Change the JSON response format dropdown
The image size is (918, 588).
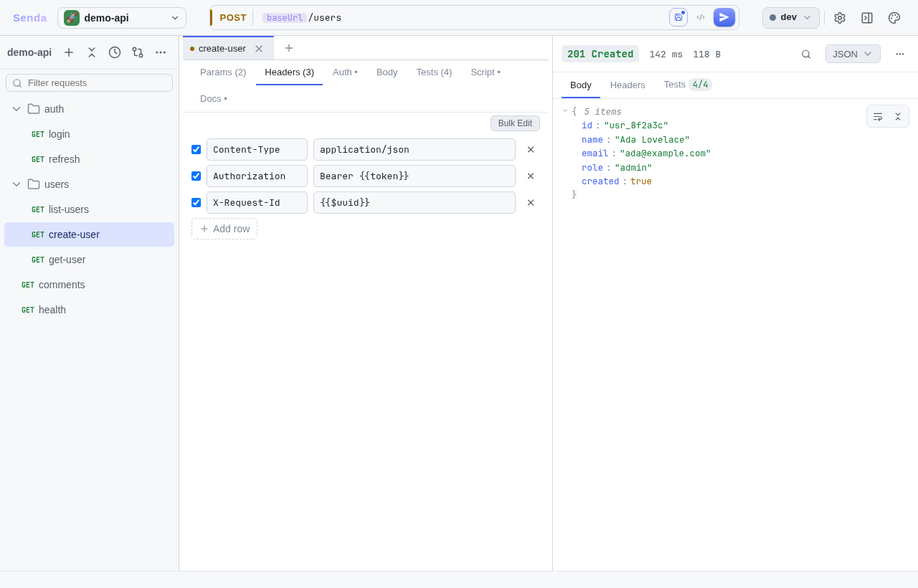point(853,54)
